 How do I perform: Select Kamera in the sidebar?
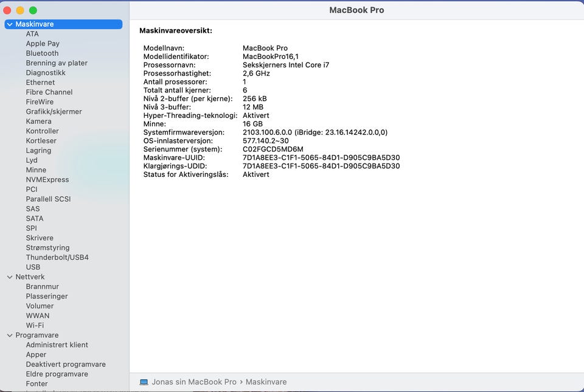pos(39,121)
